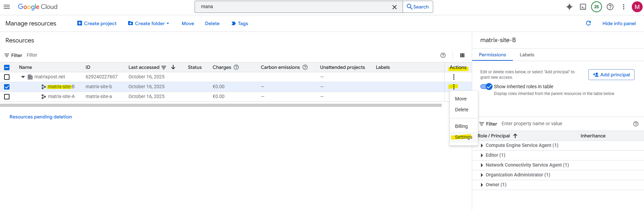Screen dimensions: 644x210
Task: Sort by Last accessed descending arrow
Action: coord(173,67)
